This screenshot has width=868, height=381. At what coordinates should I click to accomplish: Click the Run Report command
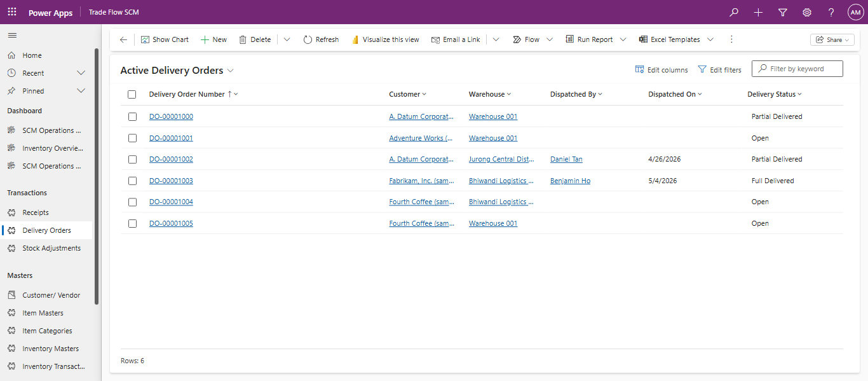[589, 39]
